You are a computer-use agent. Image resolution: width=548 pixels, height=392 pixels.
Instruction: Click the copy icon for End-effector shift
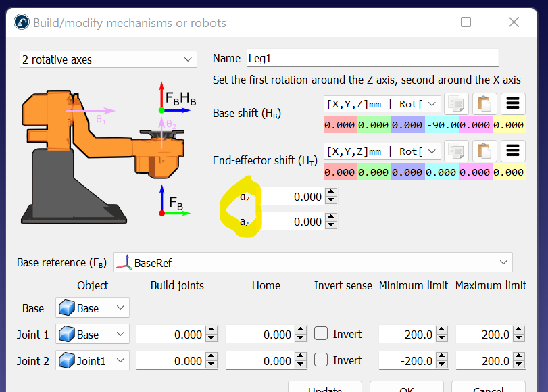457,151
